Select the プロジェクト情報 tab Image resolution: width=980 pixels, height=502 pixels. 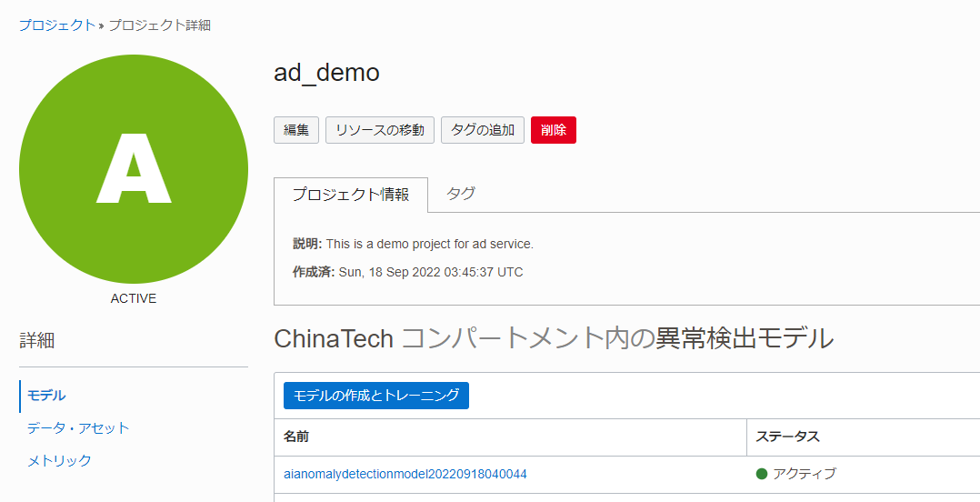coord(351,195)
